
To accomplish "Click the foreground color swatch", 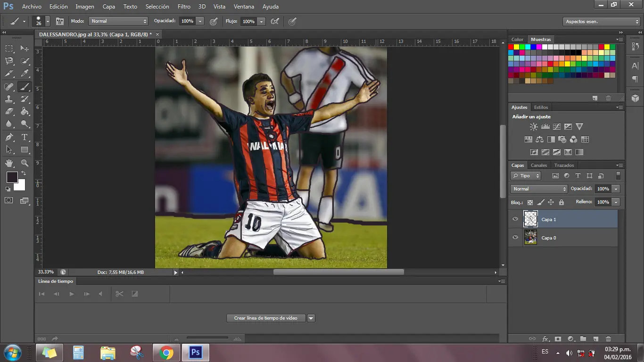I will point(12,177).
